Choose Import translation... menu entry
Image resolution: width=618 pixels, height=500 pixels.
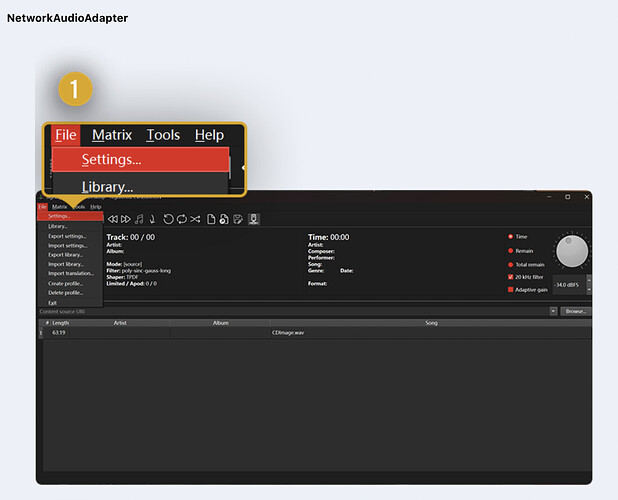[x=70, y=273]
